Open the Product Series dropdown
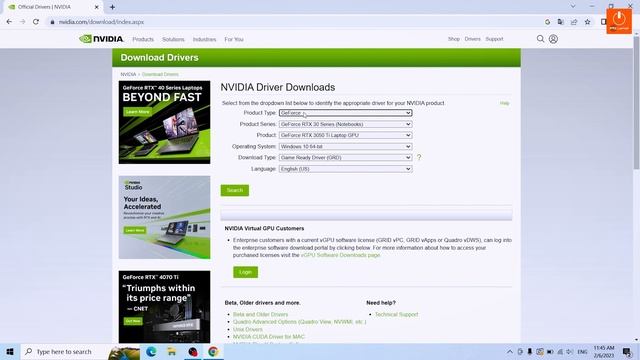The height and width of the screenshot is (360, 640). (345, 124)
